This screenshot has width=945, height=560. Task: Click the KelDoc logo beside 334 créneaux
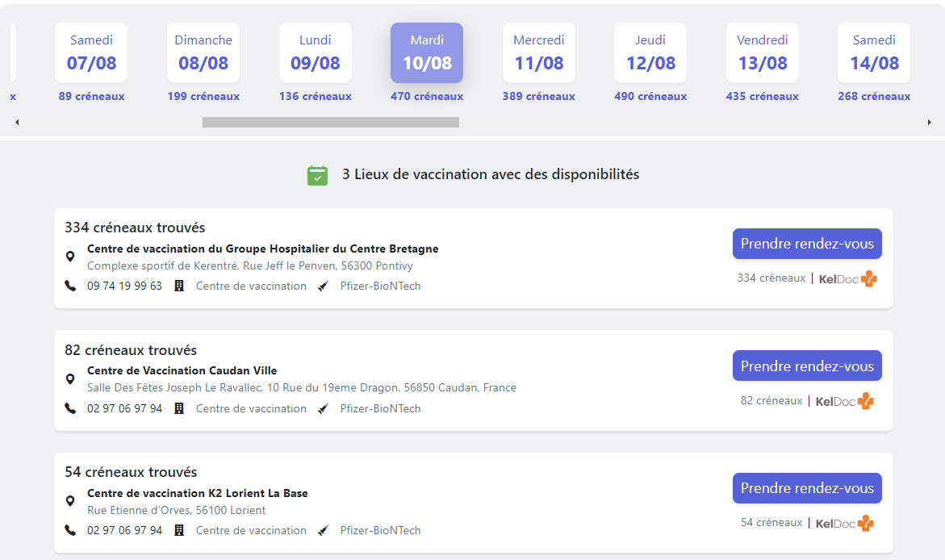[847, 278]
